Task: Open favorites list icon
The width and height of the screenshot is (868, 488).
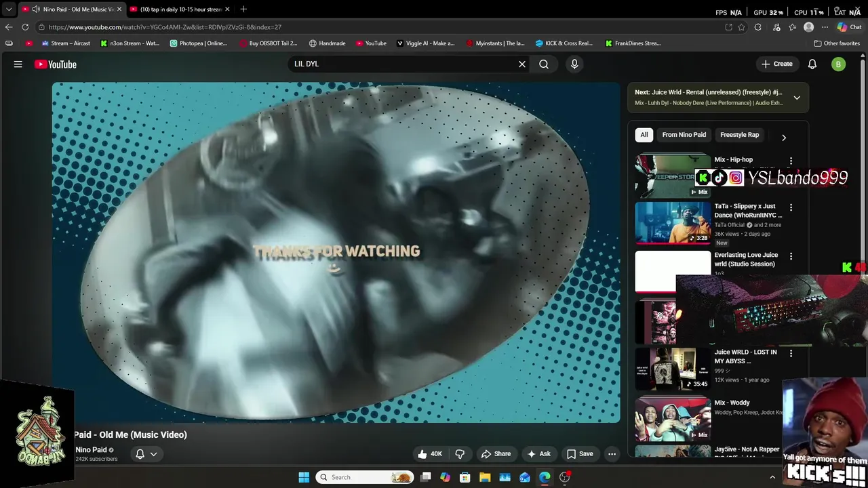Action: [x=792, y=27]
